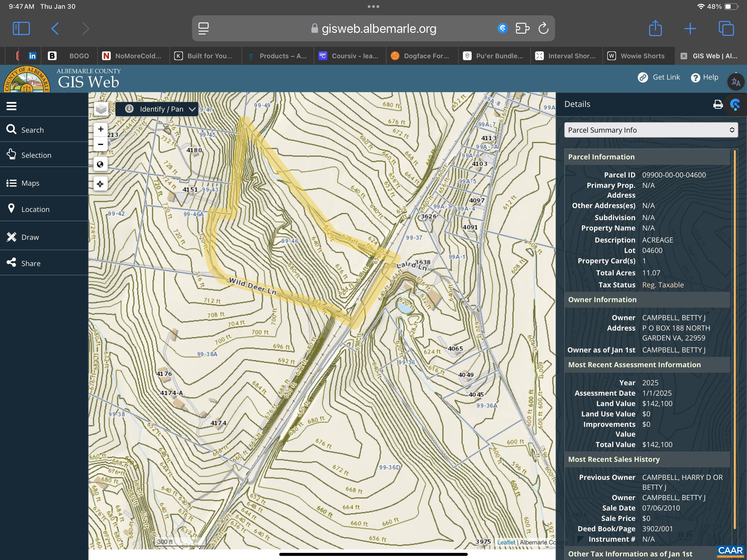Open Parcel Summary Info dropdown
The height and width of the screenshot is (560, 747).
(651, 130)
